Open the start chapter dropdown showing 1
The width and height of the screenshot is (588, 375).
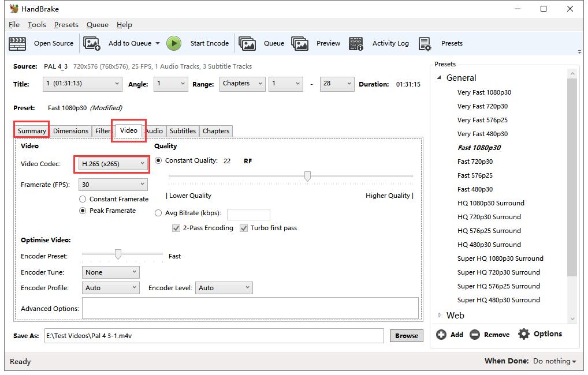[x=285, y=84]
